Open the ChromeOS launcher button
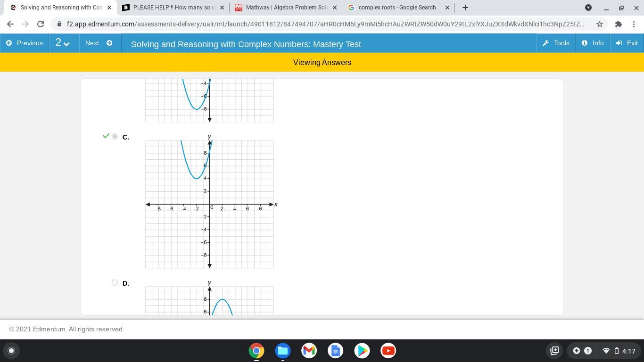644x362 pixels. pyautogui.click(x=11, y=351)
